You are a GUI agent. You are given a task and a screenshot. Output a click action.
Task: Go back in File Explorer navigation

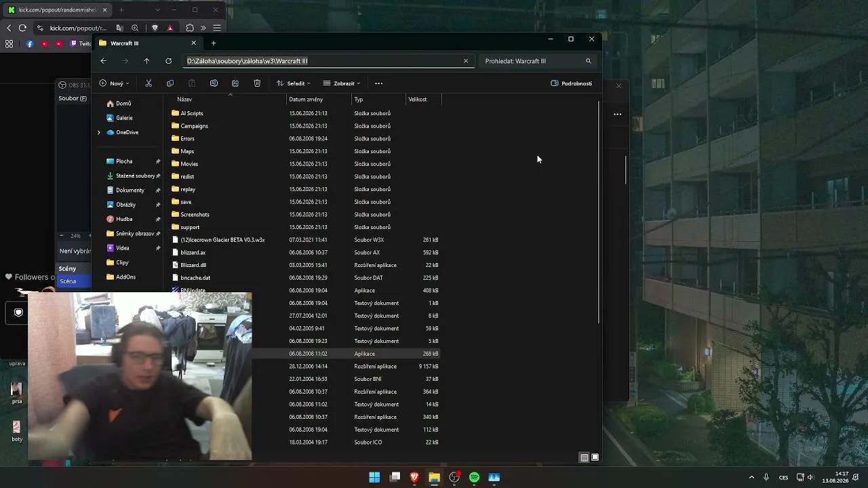[x=103, y=61]
